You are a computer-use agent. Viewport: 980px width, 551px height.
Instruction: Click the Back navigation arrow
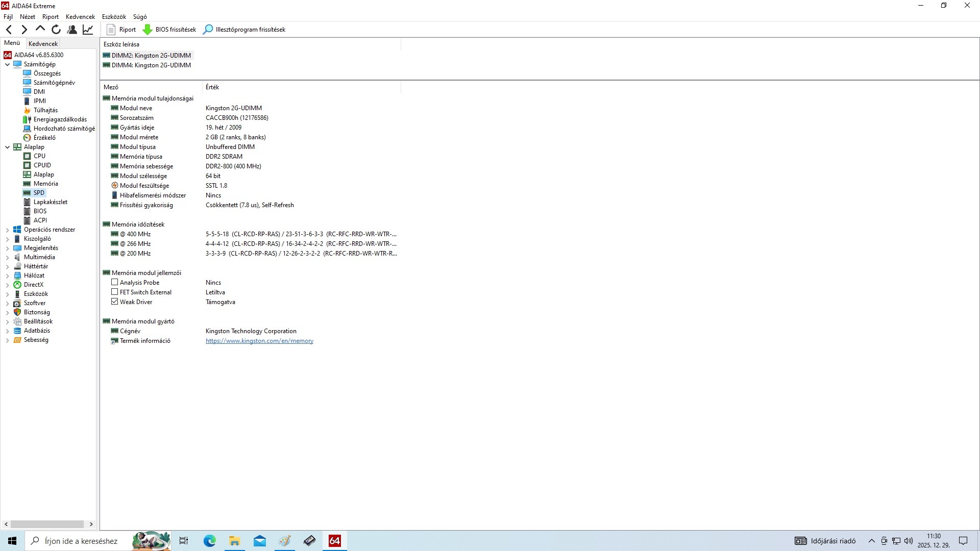pos(9,30)
